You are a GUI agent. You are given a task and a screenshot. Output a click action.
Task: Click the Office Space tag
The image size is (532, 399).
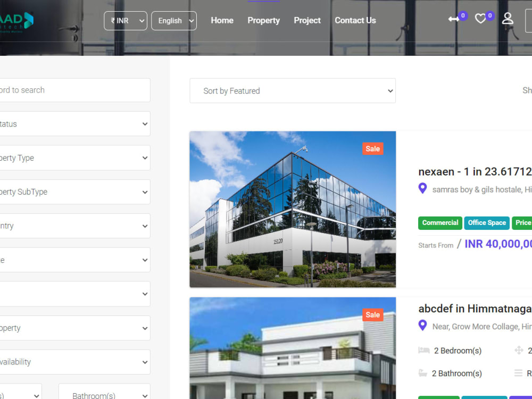pos(487,223)
